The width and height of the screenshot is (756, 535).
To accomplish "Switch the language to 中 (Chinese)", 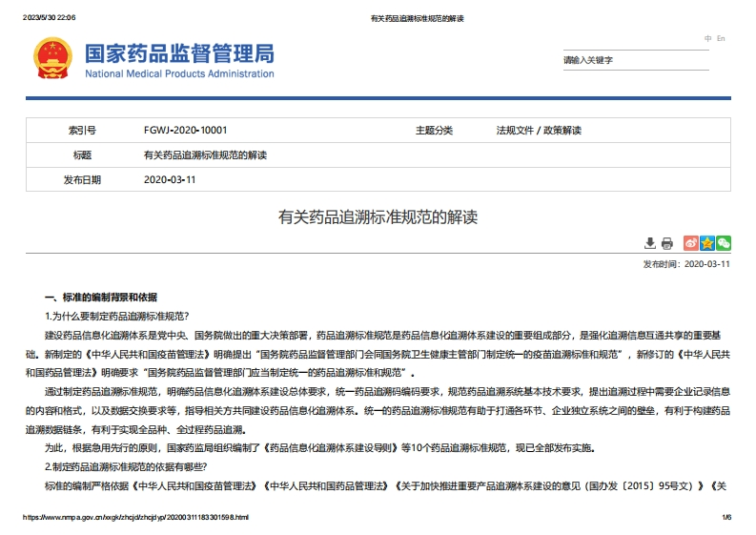I will click(x=708, y=38).
